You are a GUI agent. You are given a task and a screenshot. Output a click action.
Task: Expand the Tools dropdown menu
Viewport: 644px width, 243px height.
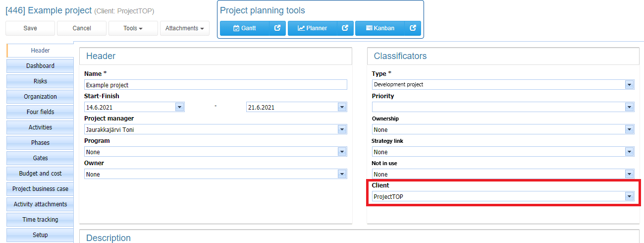click(133, 28)
